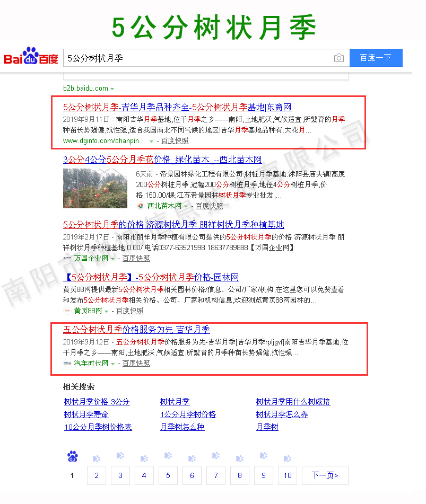Expand dropdown arrow beside 黄页88网
This screenshot has height=504, width=426.
[x=106, y=311]
